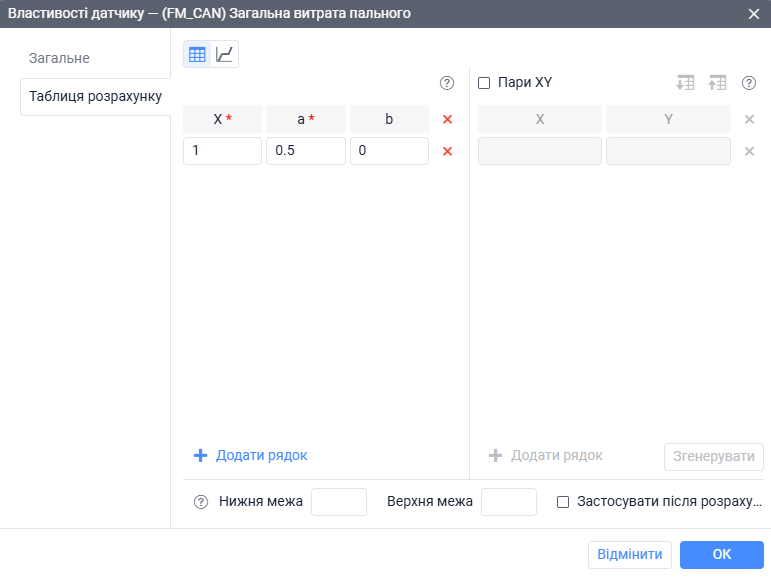
Task: Focus the X field containing 1
Action: click(222, 151)
